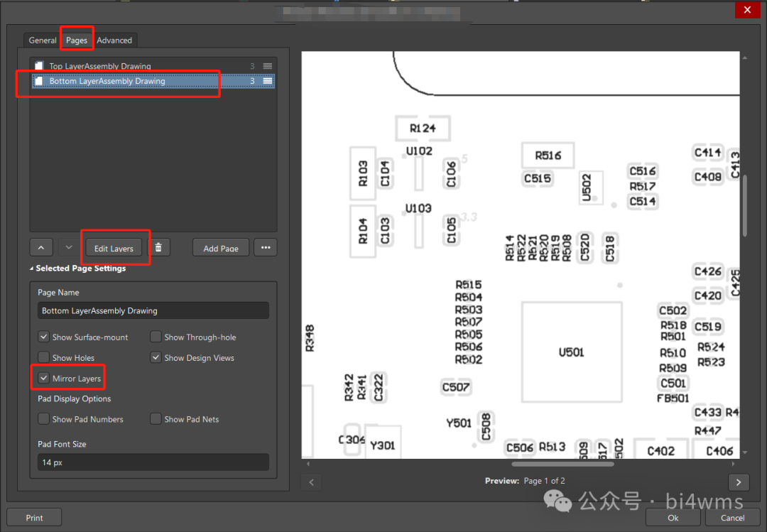Enable Show Through-hole checkbox
767x532 pixels.
[x=156, y=337]
